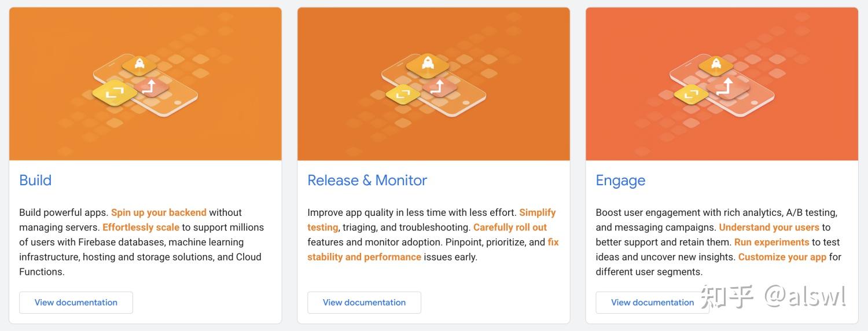Click View documentation under Engage

[652, 303]
